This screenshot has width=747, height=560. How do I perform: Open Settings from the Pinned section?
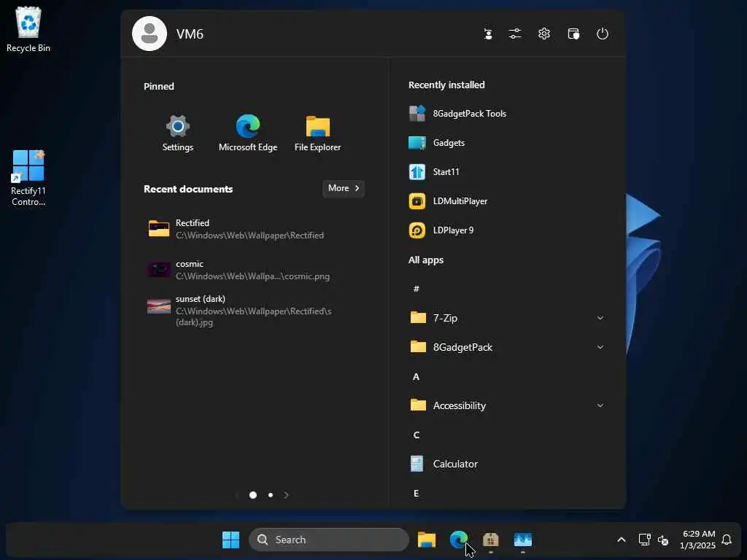(x=178, y=133)
